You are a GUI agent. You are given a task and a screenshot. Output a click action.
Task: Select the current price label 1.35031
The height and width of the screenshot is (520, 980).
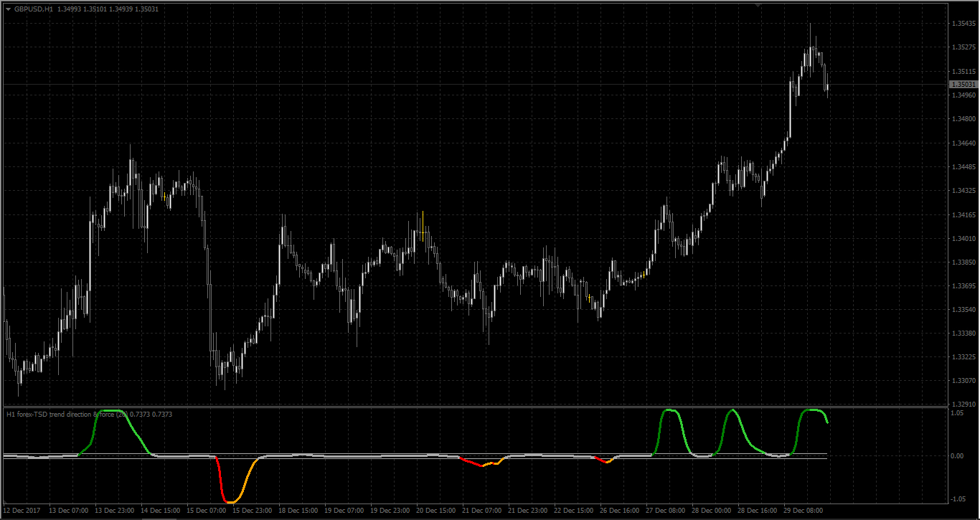(963, 84)
